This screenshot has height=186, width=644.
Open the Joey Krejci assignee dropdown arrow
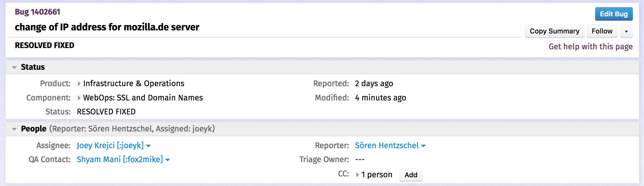tap(148, 146)
